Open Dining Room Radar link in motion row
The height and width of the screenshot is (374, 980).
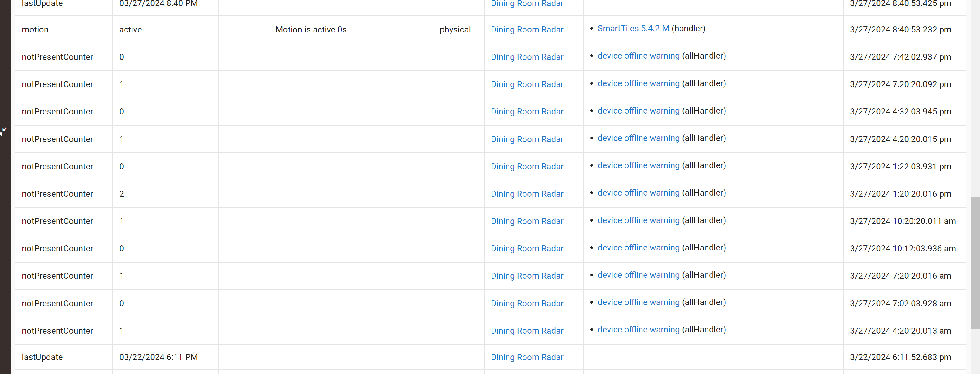coord(527,30)
